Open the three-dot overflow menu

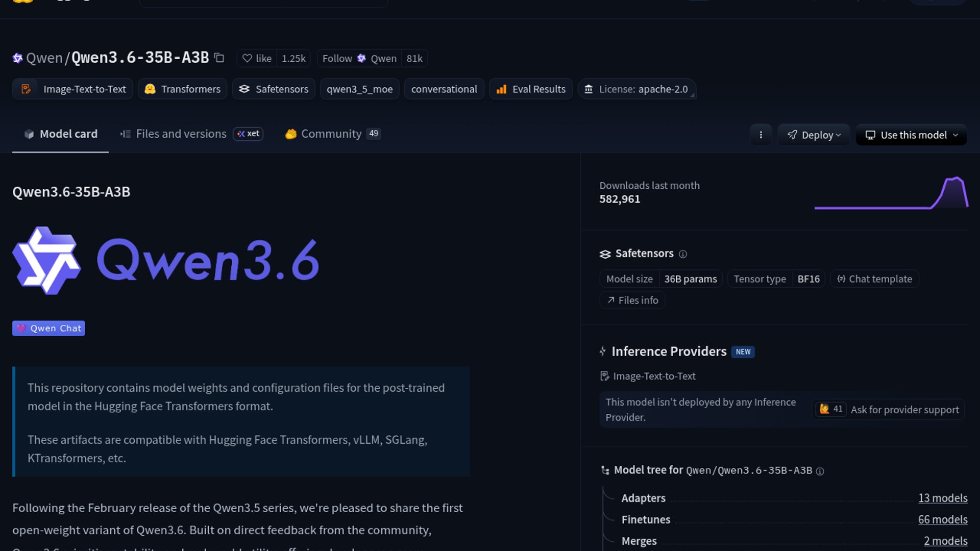(x=761, y=135)
